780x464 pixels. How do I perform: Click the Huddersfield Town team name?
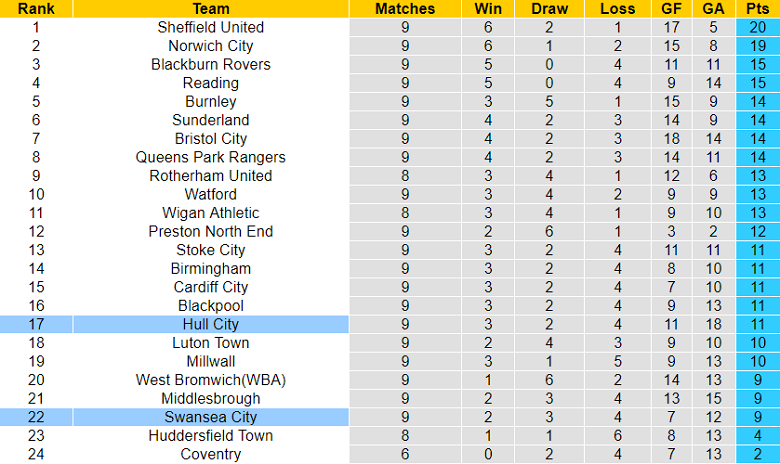211,436
